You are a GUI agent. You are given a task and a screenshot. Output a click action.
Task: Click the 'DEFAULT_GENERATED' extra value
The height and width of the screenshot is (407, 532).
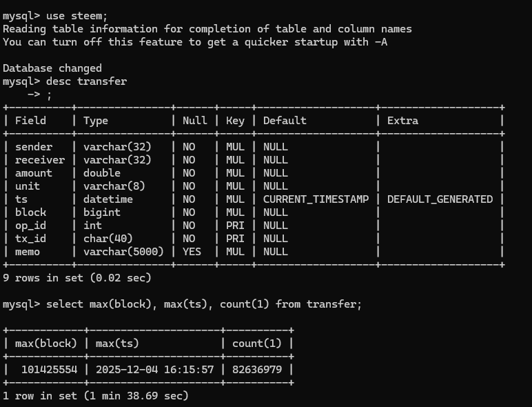[440, 199]
